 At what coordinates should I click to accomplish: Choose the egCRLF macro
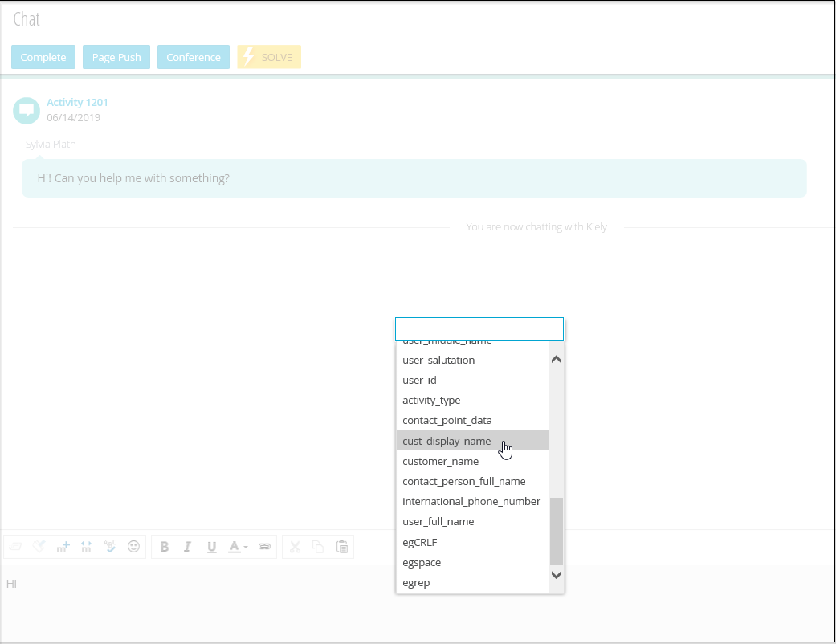[x=473, y=542]
